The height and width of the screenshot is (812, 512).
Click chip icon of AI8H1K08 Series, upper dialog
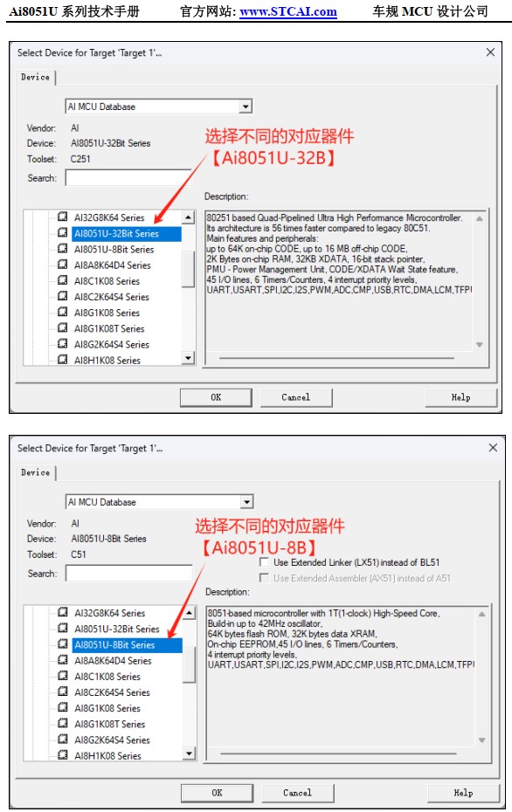(x=63, y=360)
